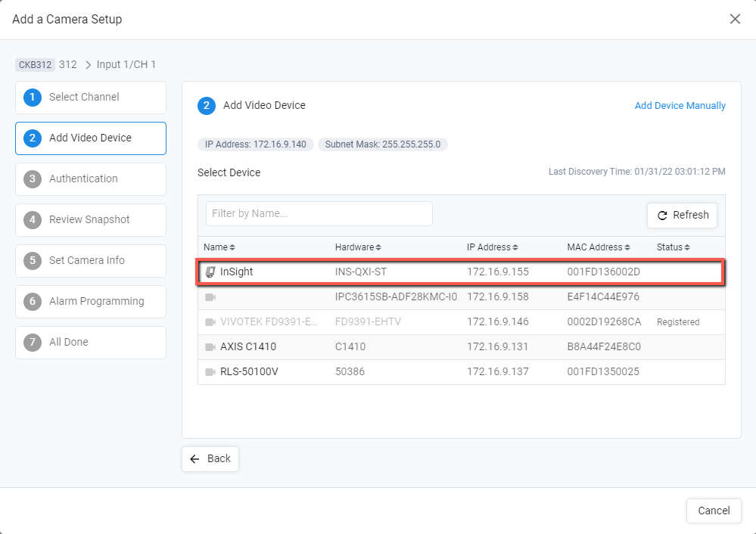Go Back to the previous step
The image size is (756, 534).
[x=210, y=459]
